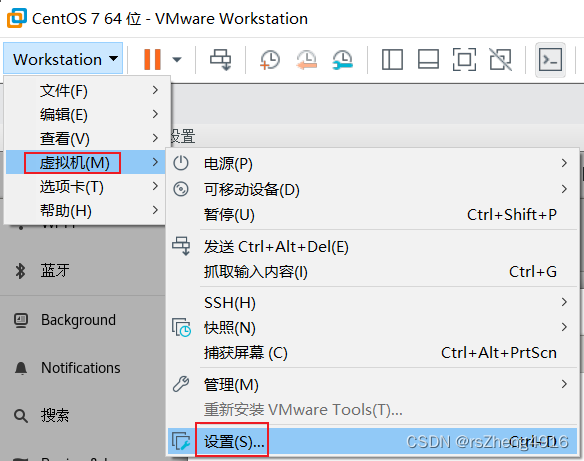Choose 捕获屏幕 (C) capture screen
This screenshot has width=584, height=461.
372,353
